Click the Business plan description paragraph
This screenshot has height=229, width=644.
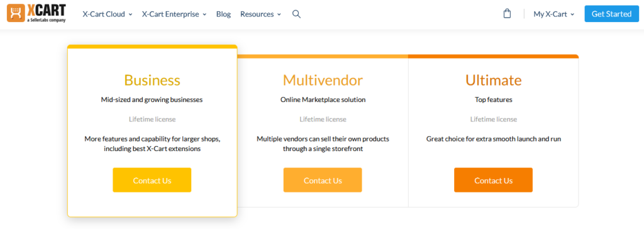[x=152, y=144]
